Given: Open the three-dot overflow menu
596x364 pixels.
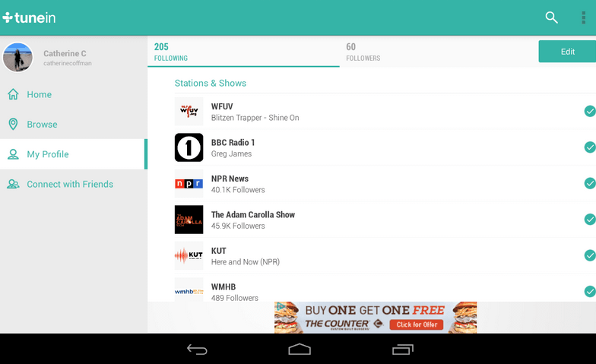Looking at the screenshot, I should 583,17.
